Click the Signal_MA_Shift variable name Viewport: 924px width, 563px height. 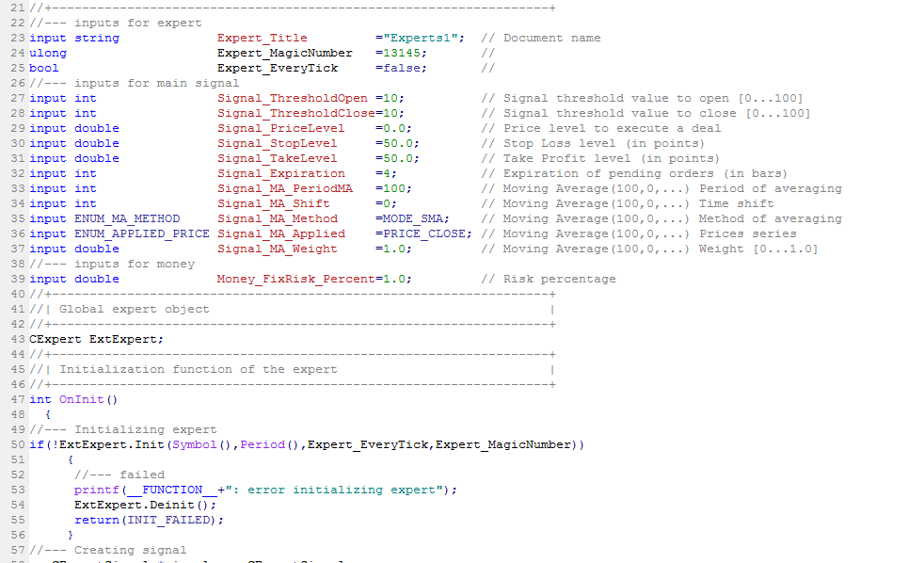click(x=274, y=204)
